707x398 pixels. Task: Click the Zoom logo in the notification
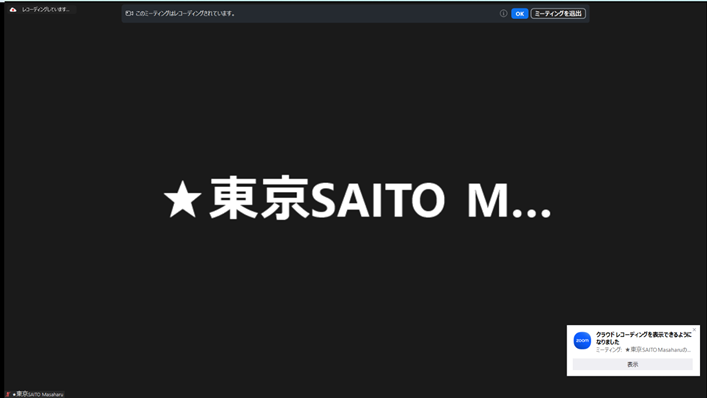(582, 341)
